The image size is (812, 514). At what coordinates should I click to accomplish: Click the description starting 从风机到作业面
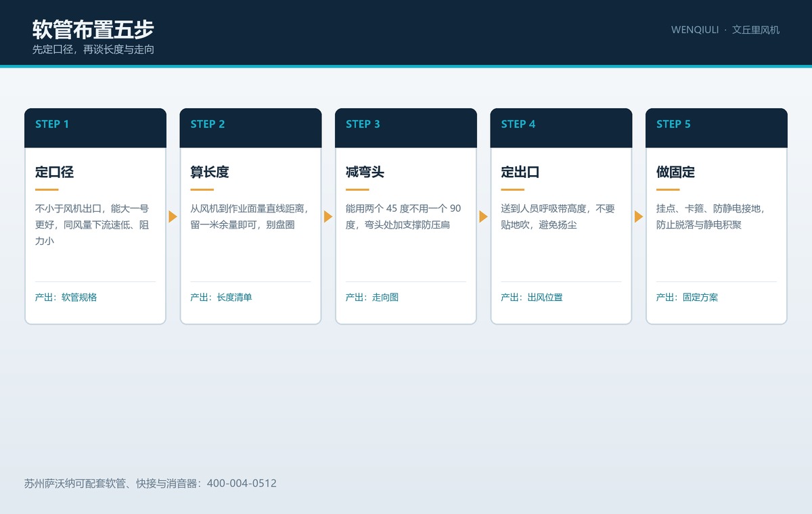click(x=250, y=216)
